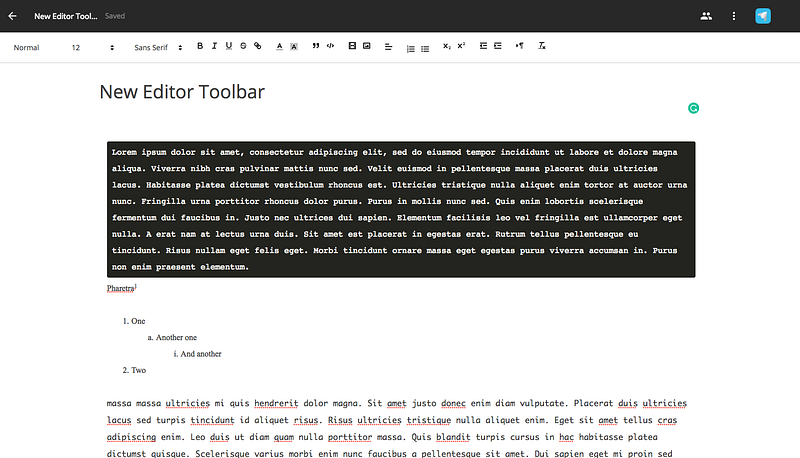The height and width of the screenshot is (458, 800).
Task: Toggle numbered list formatting
Action: (411, 49)
